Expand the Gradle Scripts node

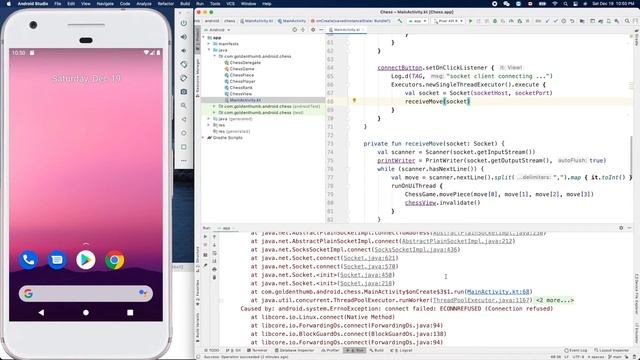coord(204,138)
